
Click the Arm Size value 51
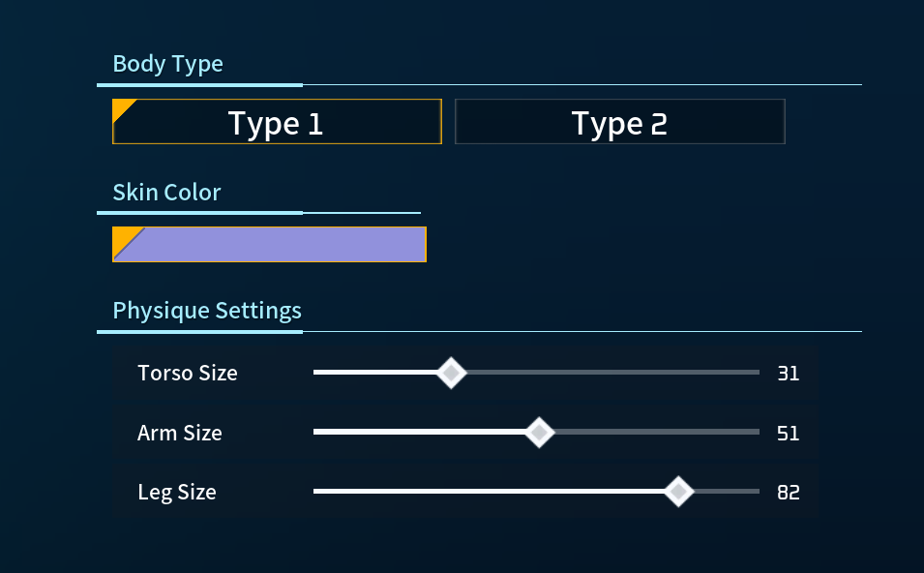pyautogui.click(x=789, y=433)
